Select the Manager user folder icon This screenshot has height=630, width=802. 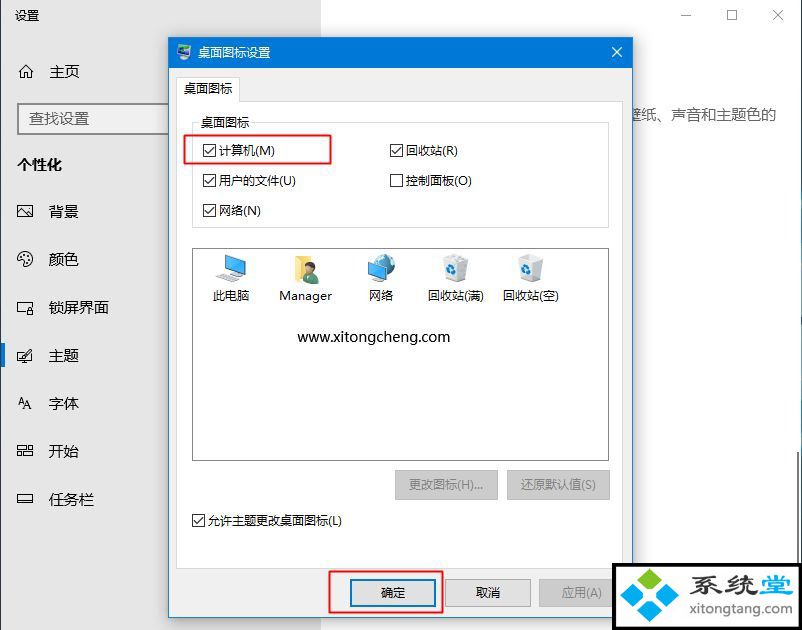click(x=307, y=269)
